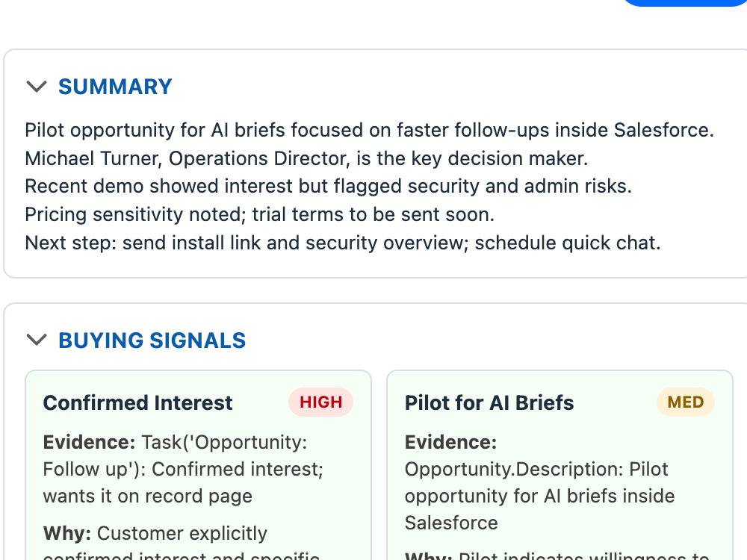Select the MED priority badge

pyautogui.click(x=686, y=402)
